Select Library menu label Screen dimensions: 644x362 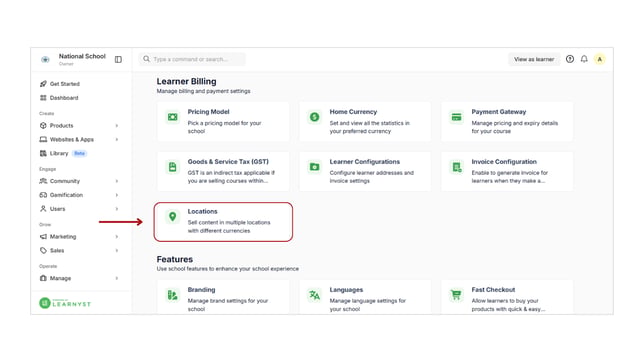[x=59, y=153]
